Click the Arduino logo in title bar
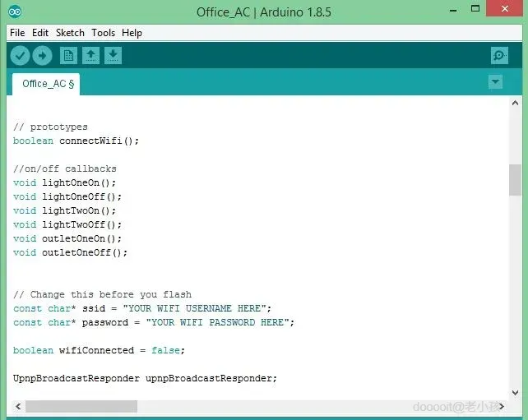 (x=15, y=12)
